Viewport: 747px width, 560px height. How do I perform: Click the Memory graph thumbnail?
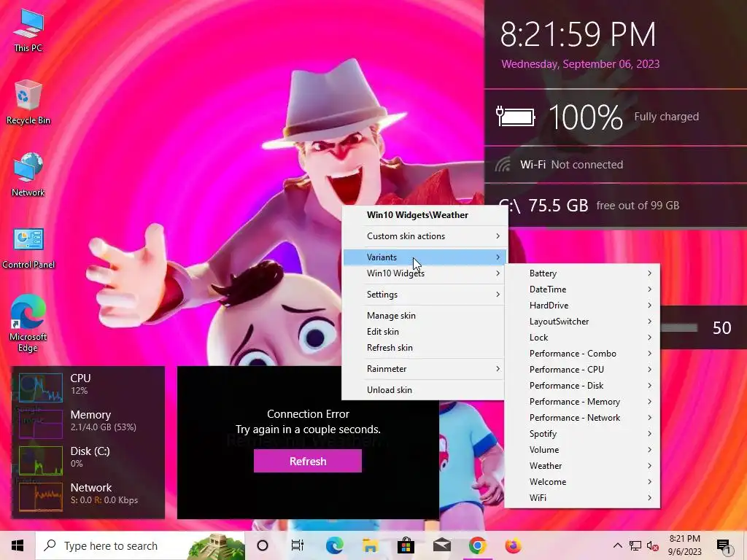[41, 424]
